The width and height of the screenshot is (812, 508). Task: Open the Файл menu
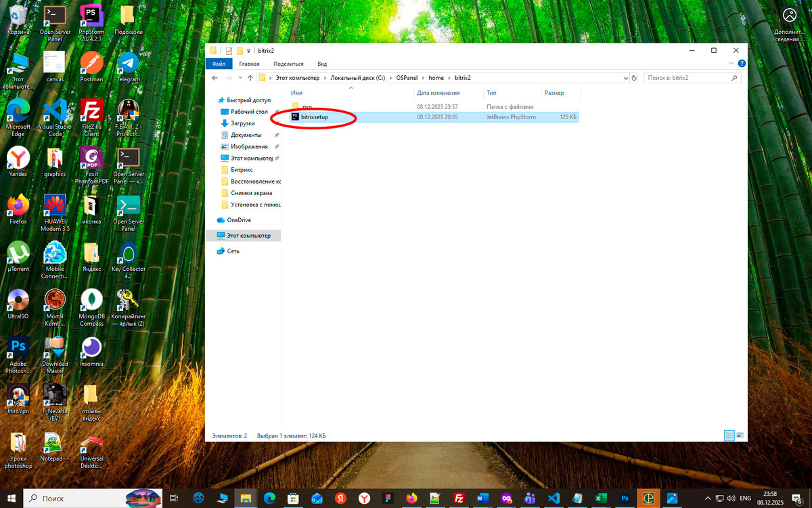pos(219,63)
